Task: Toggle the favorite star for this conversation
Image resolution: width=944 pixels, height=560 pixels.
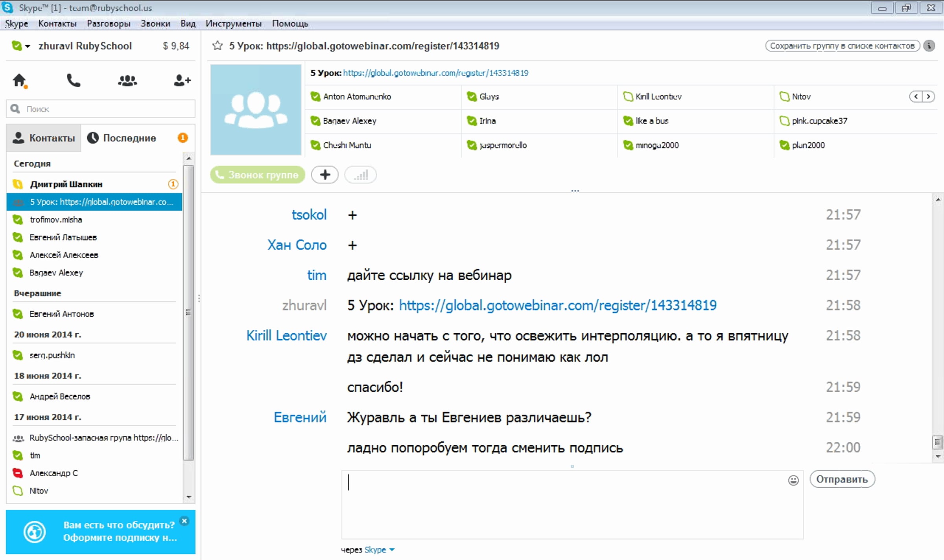Action: pyautogui.click(x=218, y=46)
